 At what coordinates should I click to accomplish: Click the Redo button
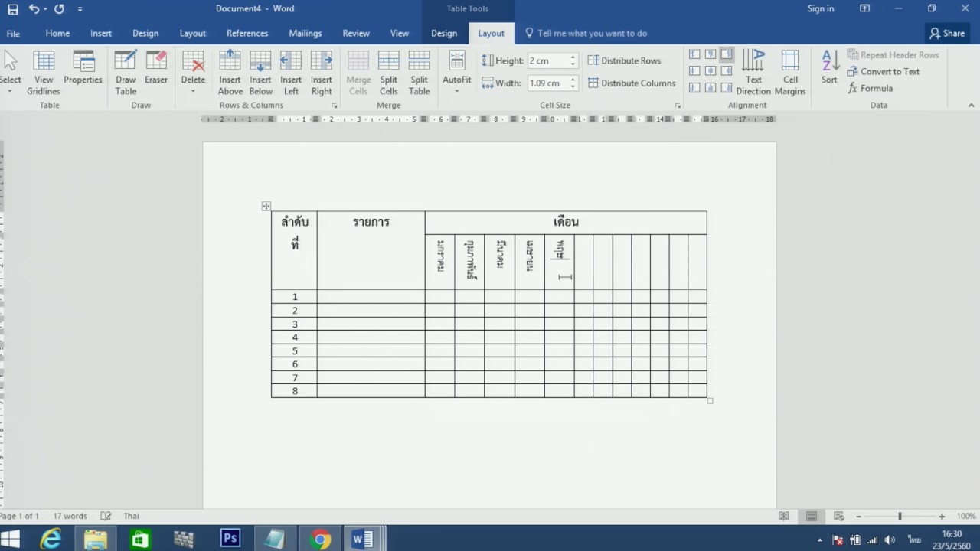coord(59,9)
